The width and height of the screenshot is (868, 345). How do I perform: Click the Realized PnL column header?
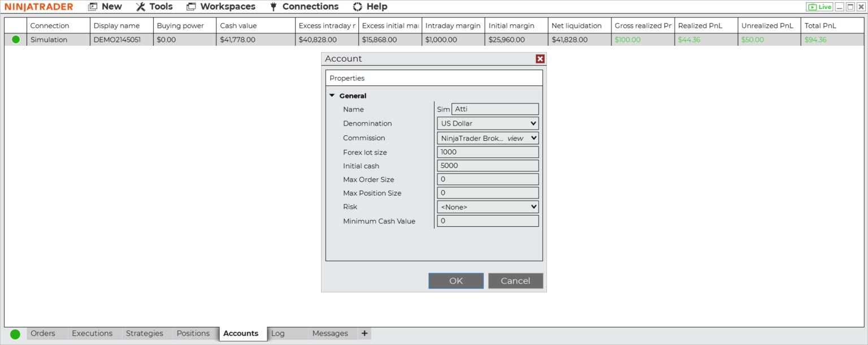[x=706, y=25]
